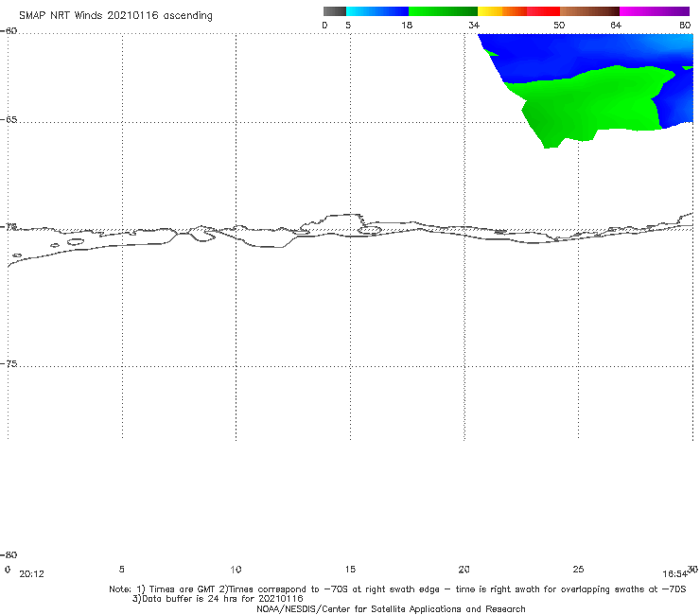This screenshot has width=700, height=615.
Task: Click the title text SMAP NRT Winds 20210116 ascending
Action: point(115,15)
